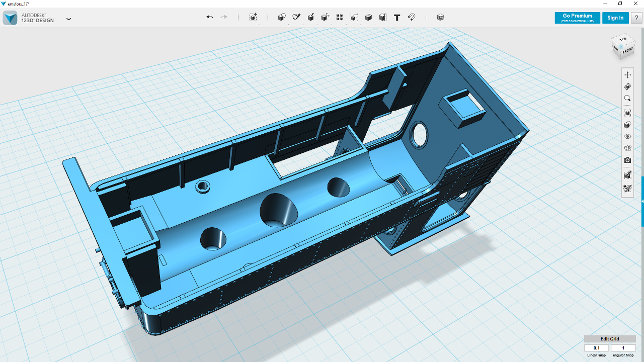644x362 pixels.
Task: Click the camera screenshot icon
Action: [x=627, y=160]
